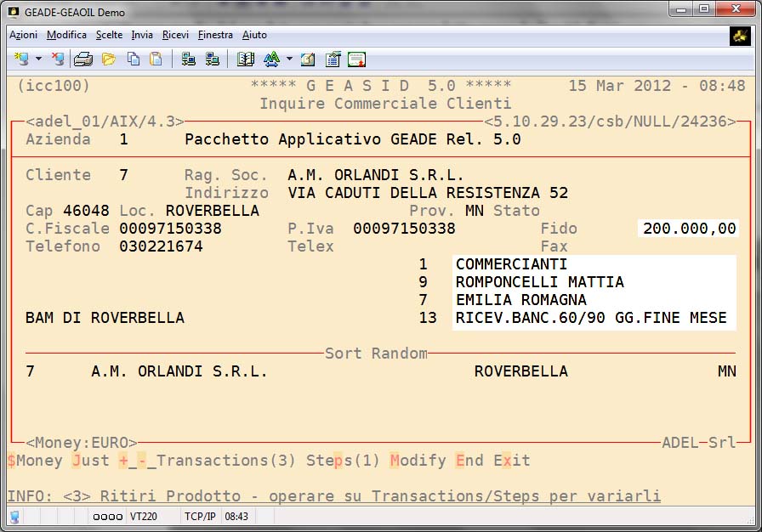
Task: Click the Fido value 200.000,00 field
Action: 689,229
